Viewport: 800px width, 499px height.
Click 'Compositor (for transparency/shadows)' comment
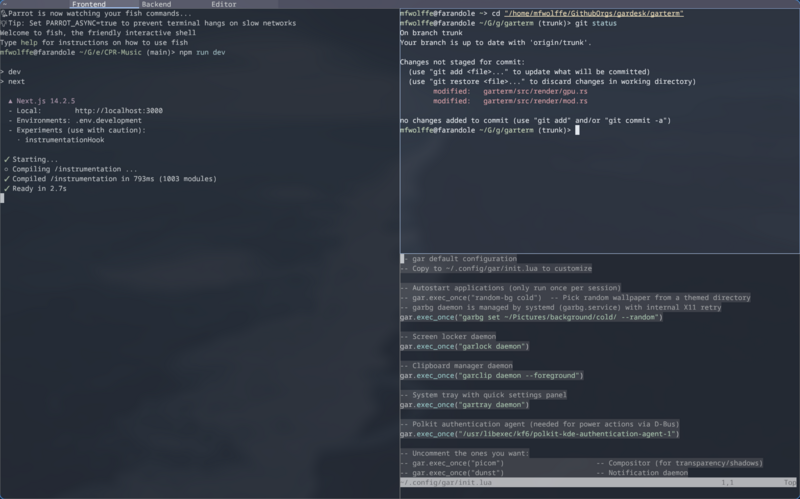click(x=680, y=463)
